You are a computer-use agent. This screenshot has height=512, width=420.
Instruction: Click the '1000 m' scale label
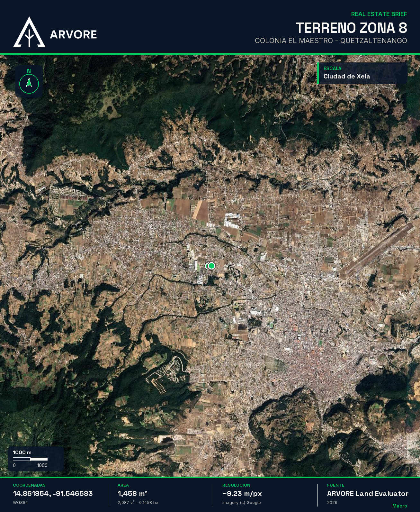coord(22,452)
